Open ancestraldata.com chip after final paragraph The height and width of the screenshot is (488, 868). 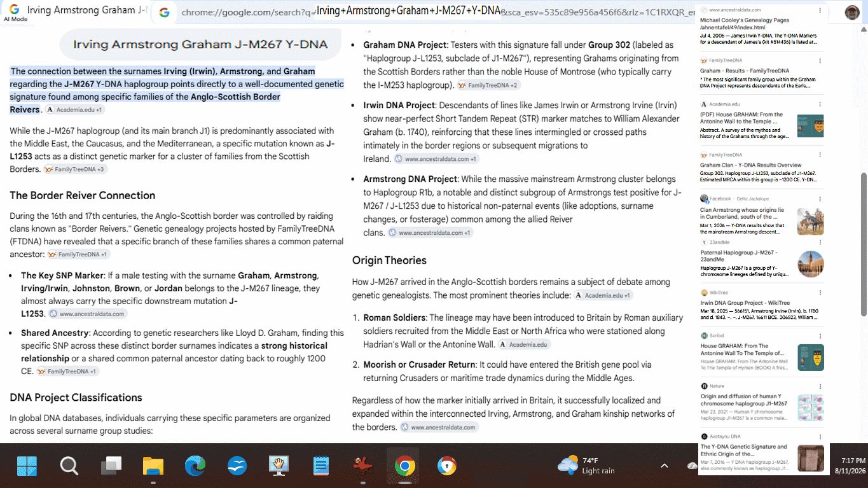pos(439,428)
